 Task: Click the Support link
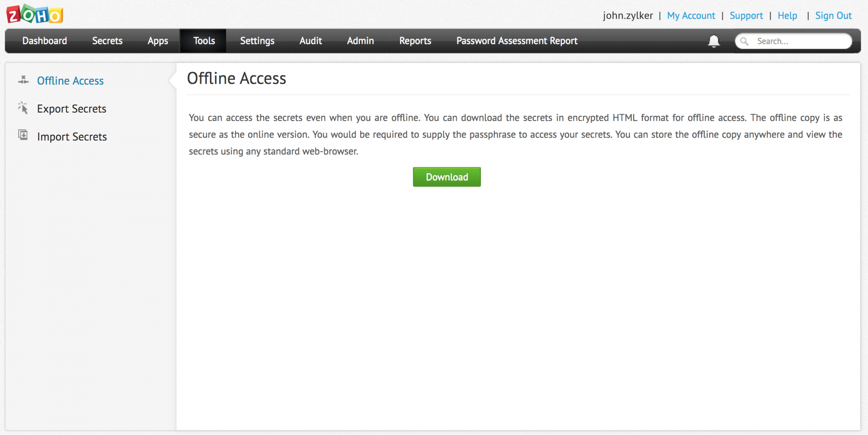[746, 16]
